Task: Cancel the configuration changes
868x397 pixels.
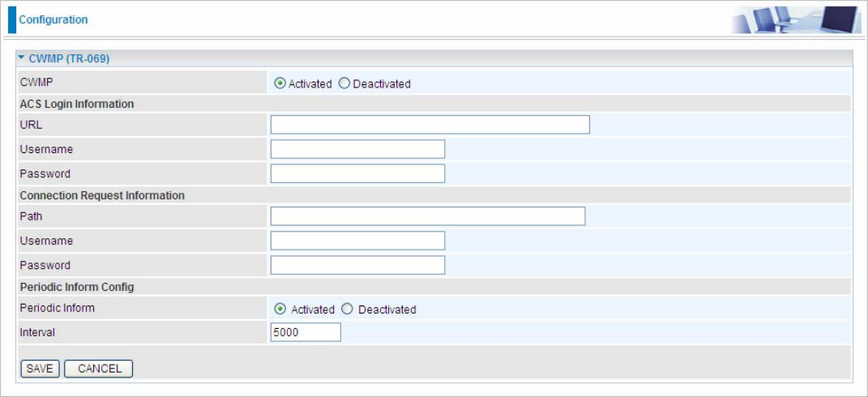Action: [99, 369]
